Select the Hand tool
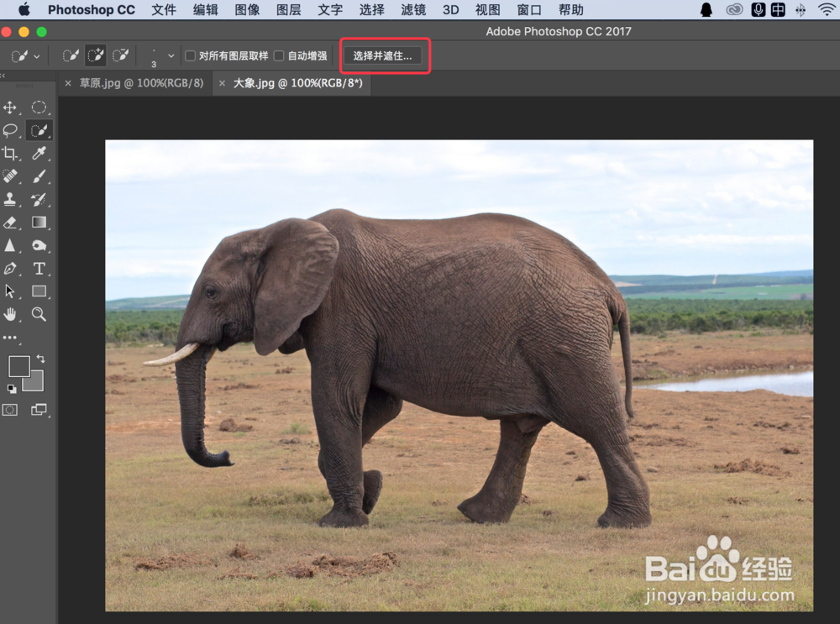 10,314
